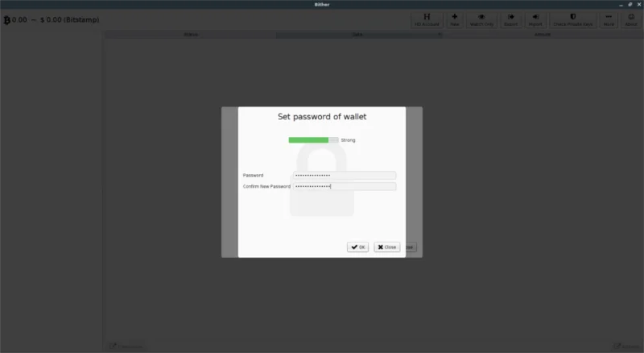Open Check Private Keys shield button
Viewport: 644px width, 353px height.
(573, 20)
